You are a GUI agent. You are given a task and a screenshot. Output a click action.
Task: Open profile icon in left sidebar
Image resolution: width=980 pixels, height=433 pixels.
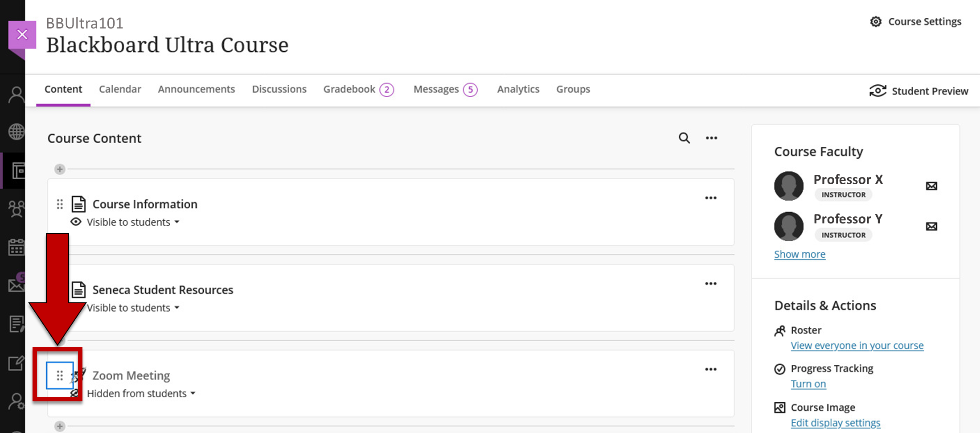(x=16, y=95)
